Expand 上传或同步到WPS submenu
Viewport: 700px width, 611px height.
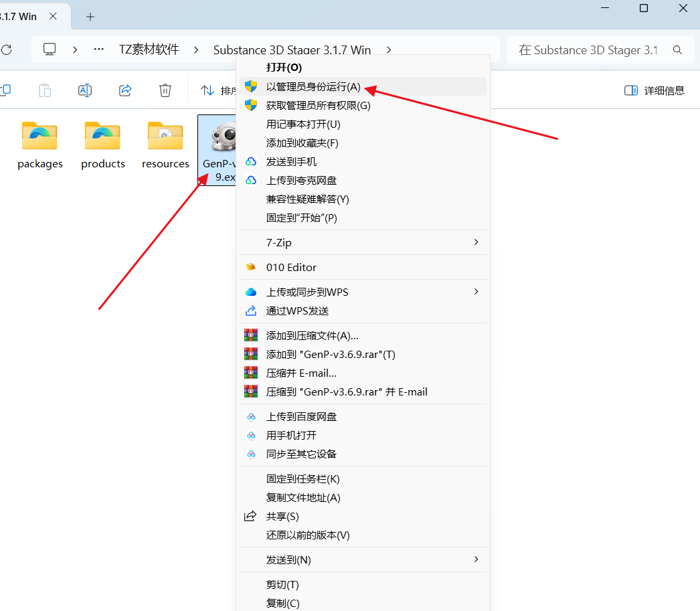[x=363, y=292]
